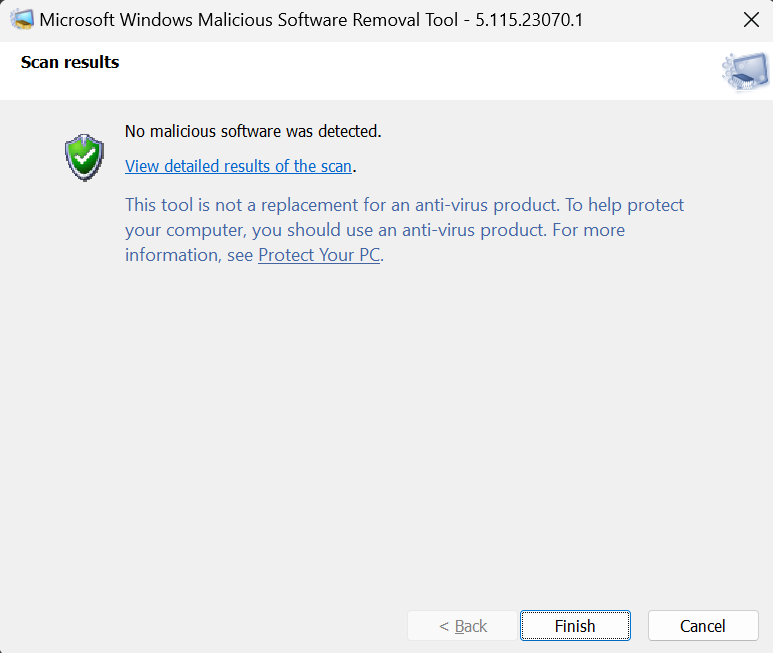Follow the Protect Your PC link

[318, 255]
